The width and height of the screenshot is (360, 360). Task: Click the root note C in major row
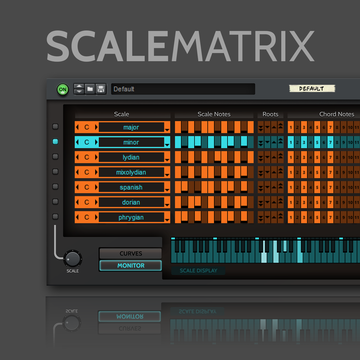click(x=87, y=127)
